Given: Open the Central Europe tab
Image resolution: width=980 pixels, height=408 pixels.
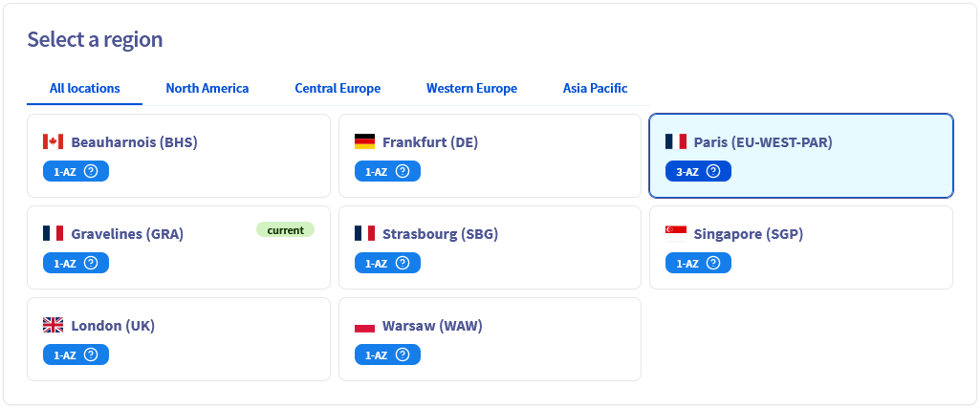Looking at the screenshot, I should [x=338, y=89].
